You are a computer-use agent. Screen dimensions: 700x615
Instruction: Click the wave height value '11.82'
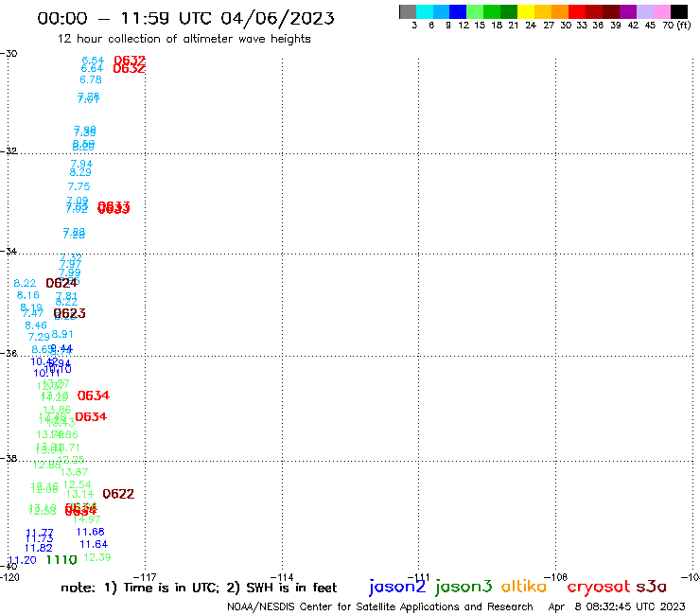point(39,548)
